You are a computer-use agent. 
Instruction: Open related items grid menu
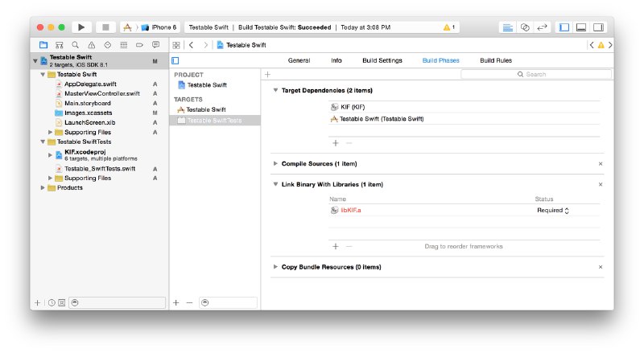click(x=176, y=45)
